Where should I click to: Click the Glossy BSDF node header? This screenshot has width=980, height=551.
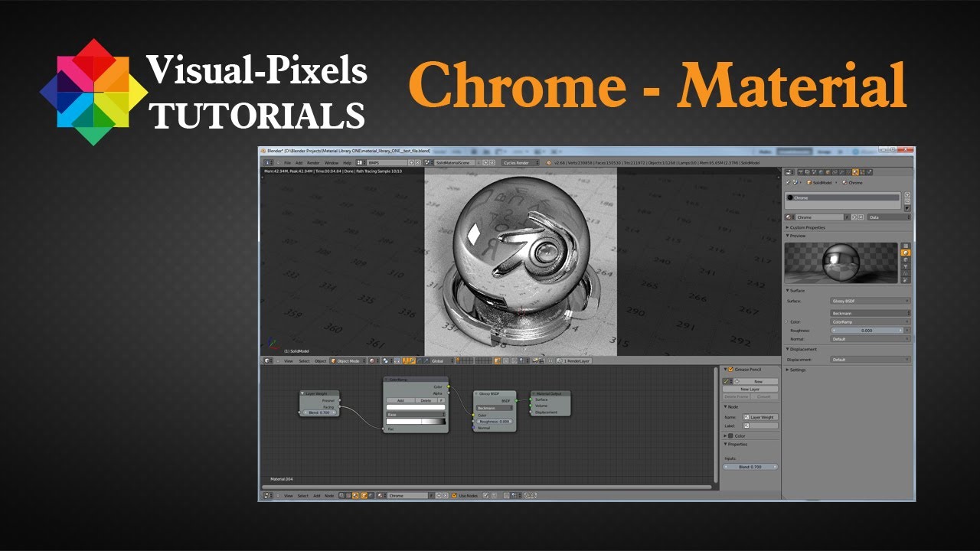(x=495, y=393)
